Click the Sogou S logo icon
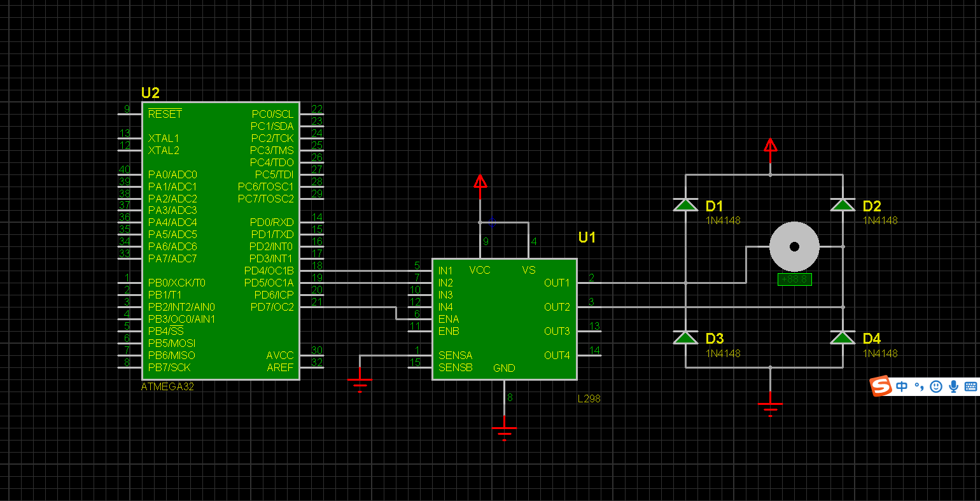Image resolution: width=980 pixels, height=501 pixels. 881,386
